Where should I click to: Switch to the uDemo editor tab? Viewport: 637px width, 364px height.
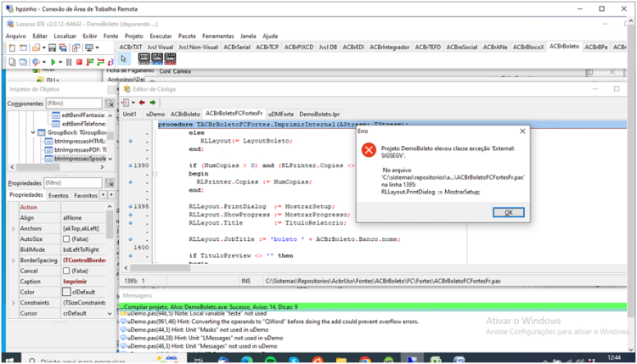155,115
